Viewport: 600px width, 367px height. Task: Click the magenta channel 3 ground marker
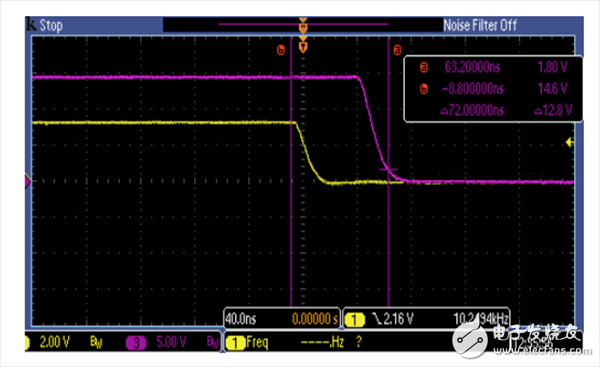click(x=28, y=181)
